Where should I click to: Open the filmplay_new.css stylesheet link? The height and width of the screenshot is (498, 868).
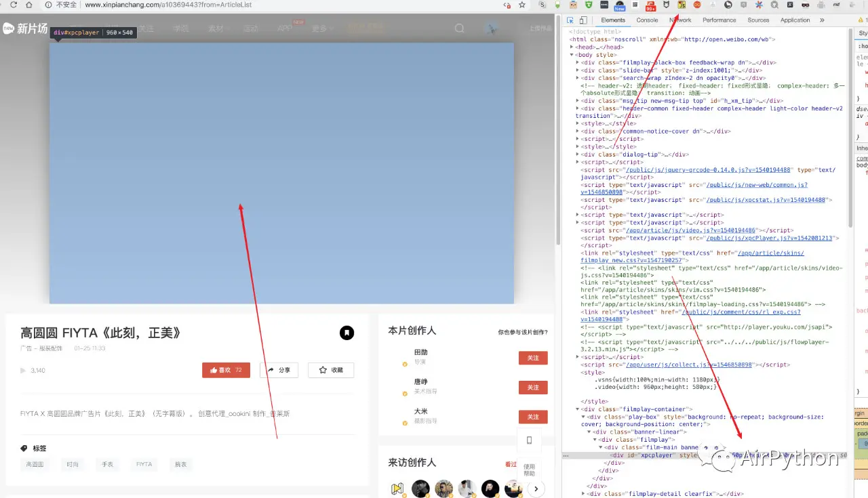pyautogui.click(x=692, y=257)
